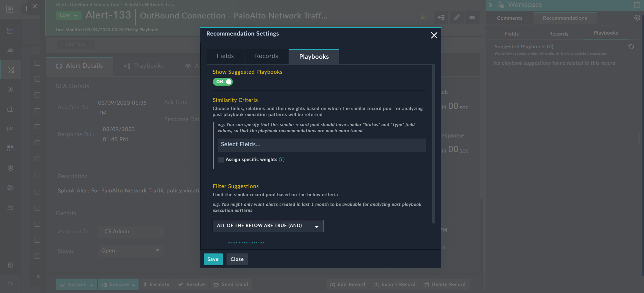The height and width of the screenshot is (293, 644).
Task: Click the Send Email button
Action: click(x=231, y=284)
